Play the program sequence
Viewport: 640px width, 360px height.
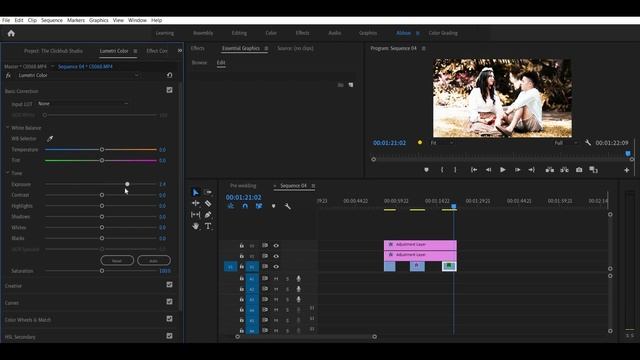coord(503,170)
